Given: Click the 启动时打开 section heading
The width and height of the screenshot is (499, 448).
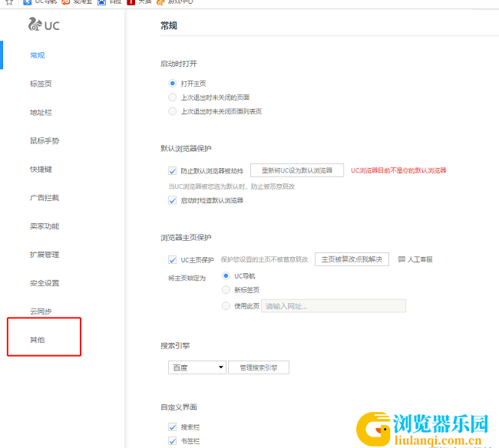Looking at the screenshot, I should pos(179,64).
